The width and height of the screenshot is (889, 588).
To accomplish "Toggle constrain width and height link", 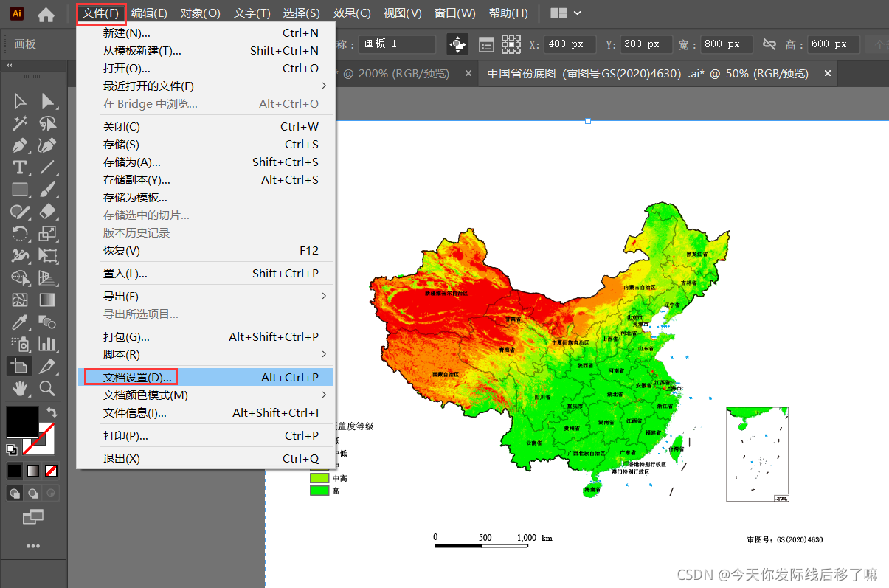I will (769, 44).
